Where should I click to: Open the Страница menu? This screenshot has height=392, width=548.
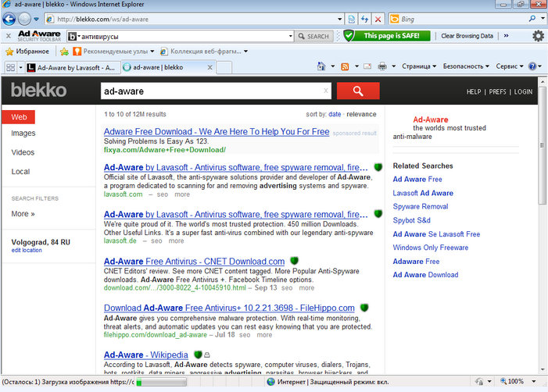419,66
